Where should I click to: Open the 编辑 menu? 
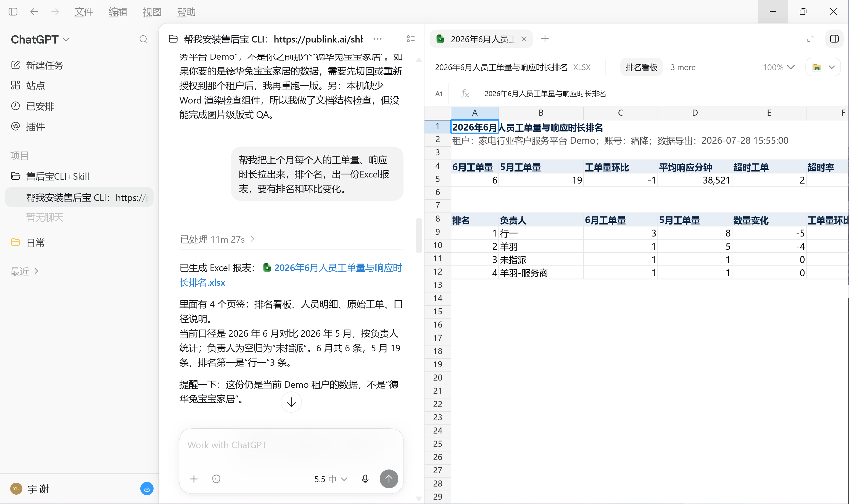[118, 12]
